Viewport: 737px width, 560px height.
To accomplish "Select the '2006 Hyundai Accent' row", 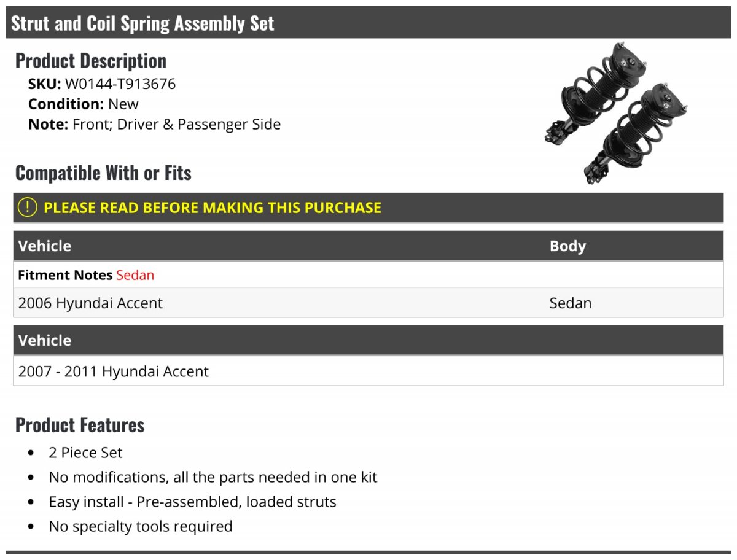I will 91,303.
